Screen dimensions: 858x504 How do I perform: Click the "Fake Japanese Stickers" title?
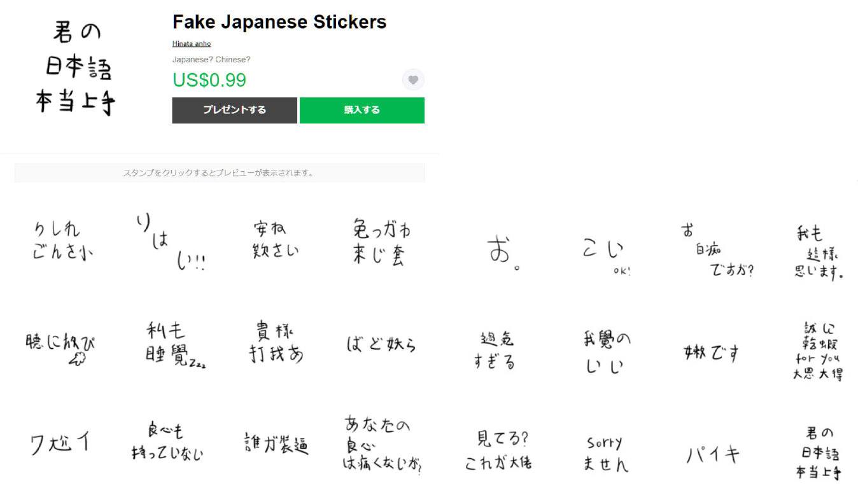279,22
